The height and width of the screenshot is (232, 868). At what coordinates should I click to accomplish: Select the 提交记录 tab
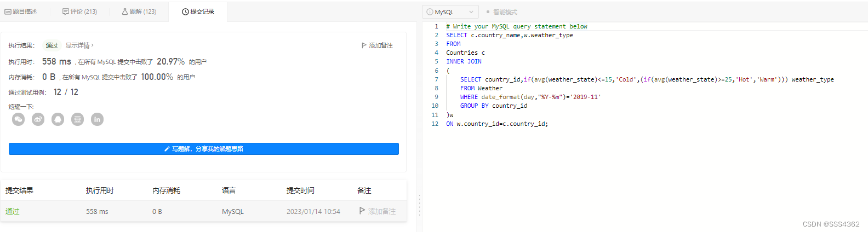click(x=198, y=11)
